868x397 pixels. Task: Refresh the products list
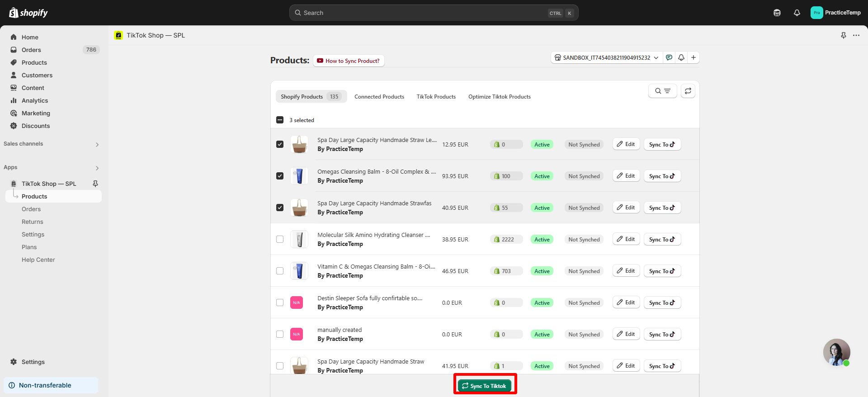click(x=688, y=91)
